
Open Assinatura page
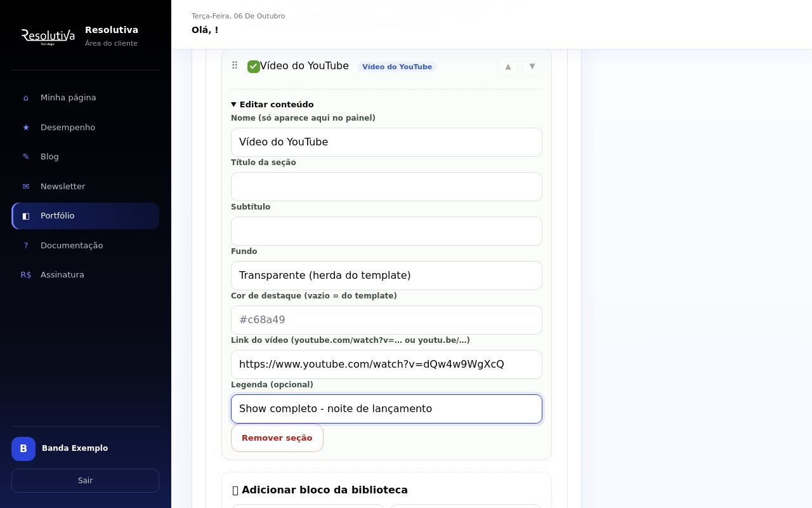[85, 275]
